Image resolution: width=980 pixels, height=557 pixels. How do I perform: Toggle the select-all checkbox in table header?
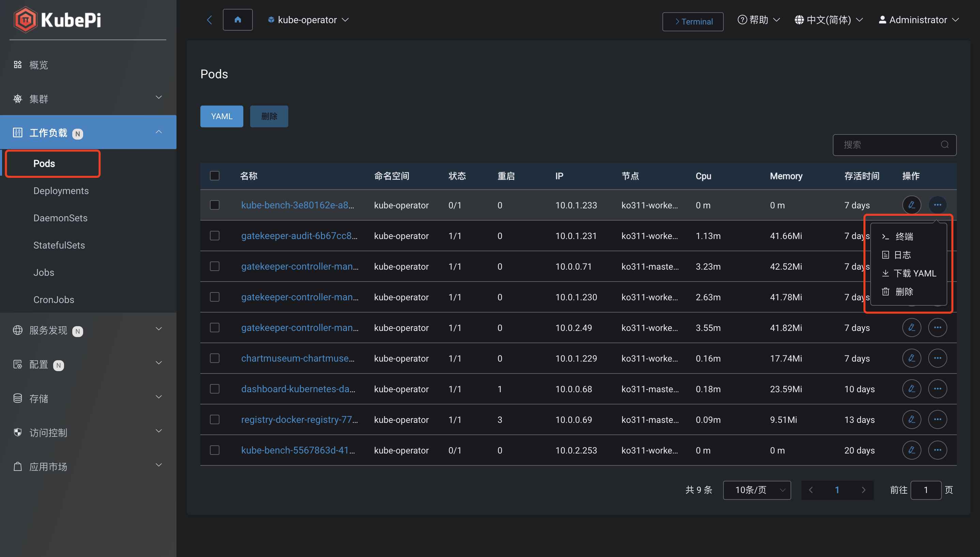pyautogui.click(x=215, y=176)
